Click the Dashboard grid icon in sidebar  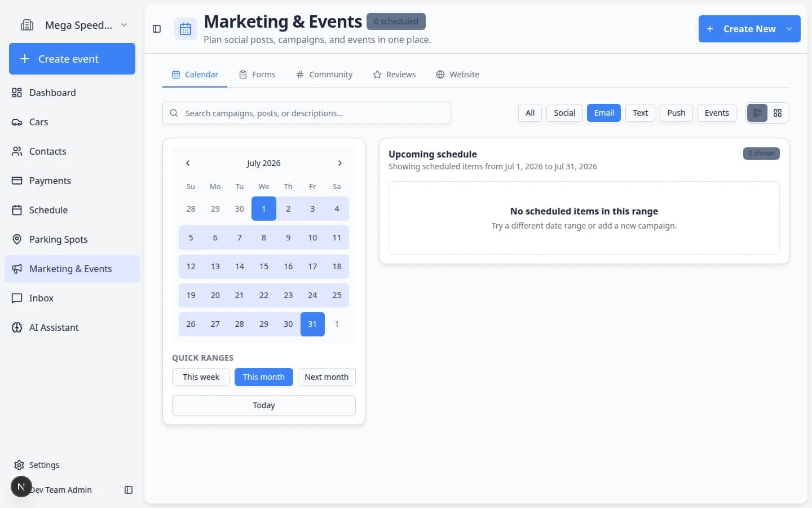click(17, 93)
